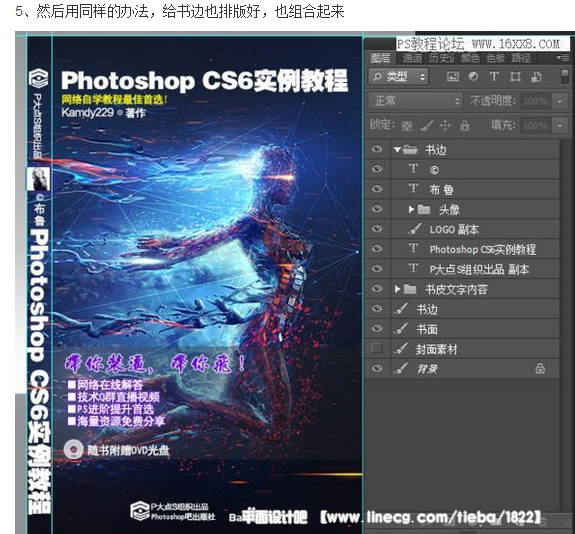Toggle the layer filter on/off switch
The height and width of the screenshot is (534, 575).
coord(565,76)
